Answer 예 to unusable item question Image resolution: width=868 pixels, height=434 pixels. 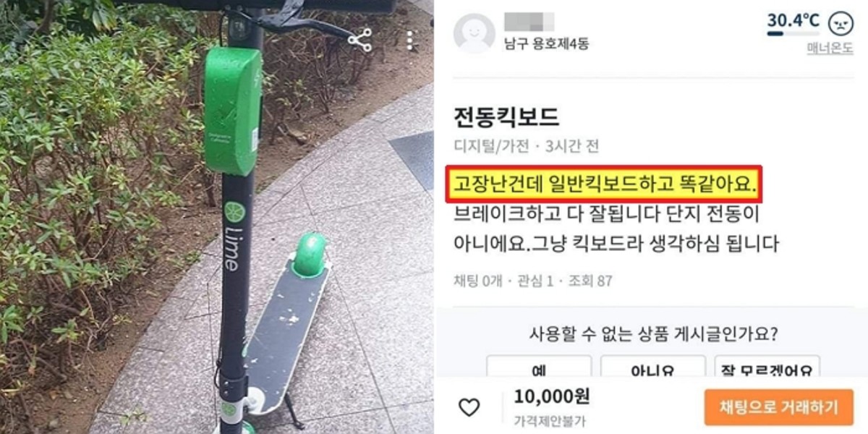539,367
